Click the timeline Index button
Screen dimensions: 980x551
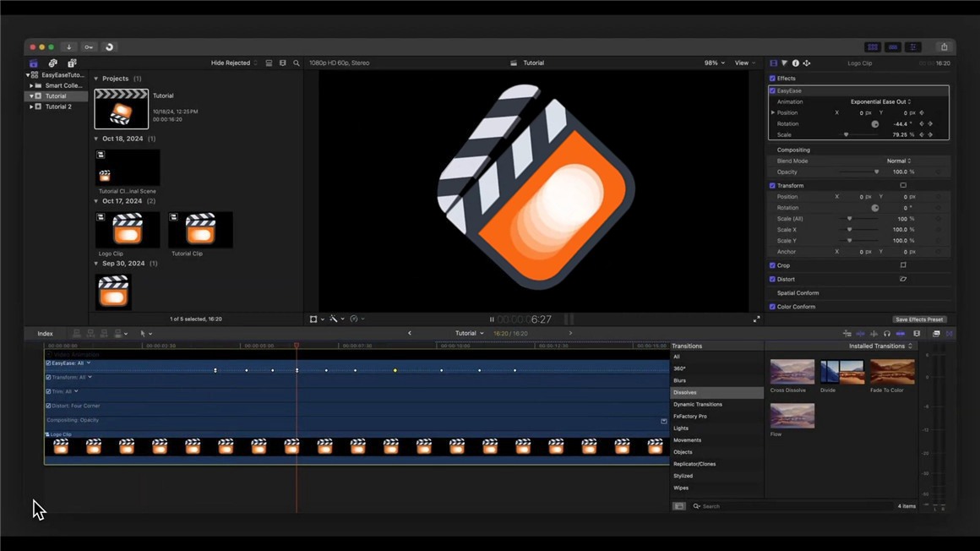coord(45,334)
